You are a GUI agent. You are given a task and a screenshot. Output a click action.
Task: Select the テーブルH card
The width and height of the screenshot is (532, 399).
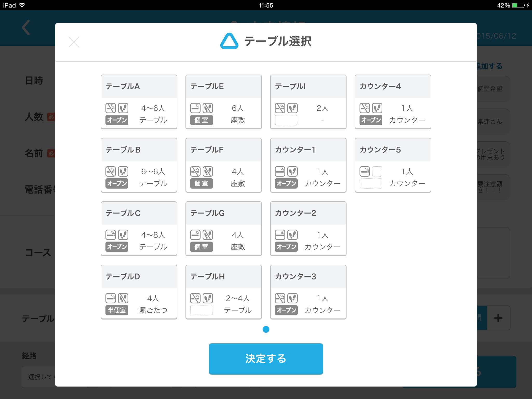point(224,292)
